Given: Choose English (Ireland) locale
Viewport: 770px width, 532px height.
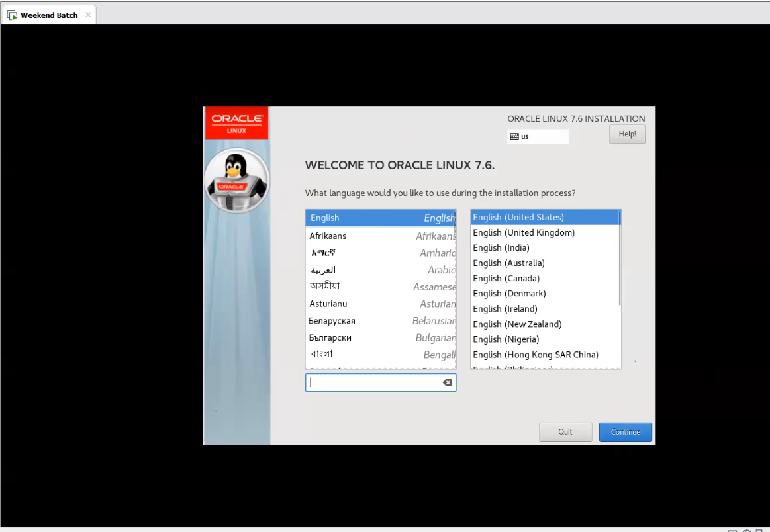Looking at the screenshot, I should pos(544,309).
